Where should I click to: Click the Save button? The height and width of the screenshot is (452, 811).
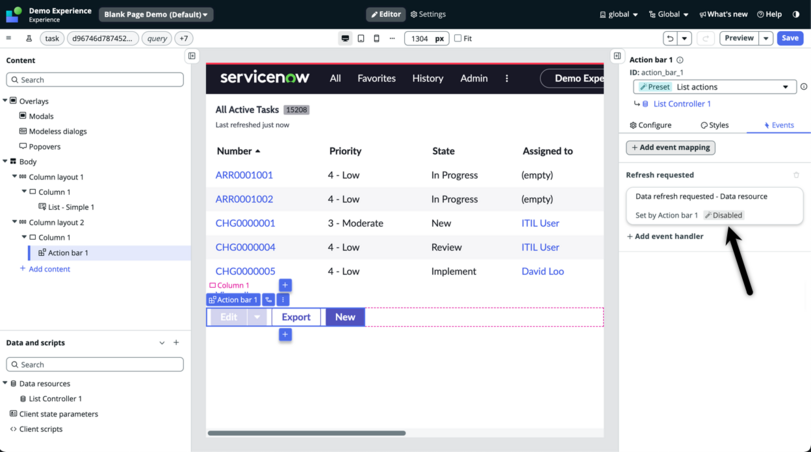pos(790,38)
